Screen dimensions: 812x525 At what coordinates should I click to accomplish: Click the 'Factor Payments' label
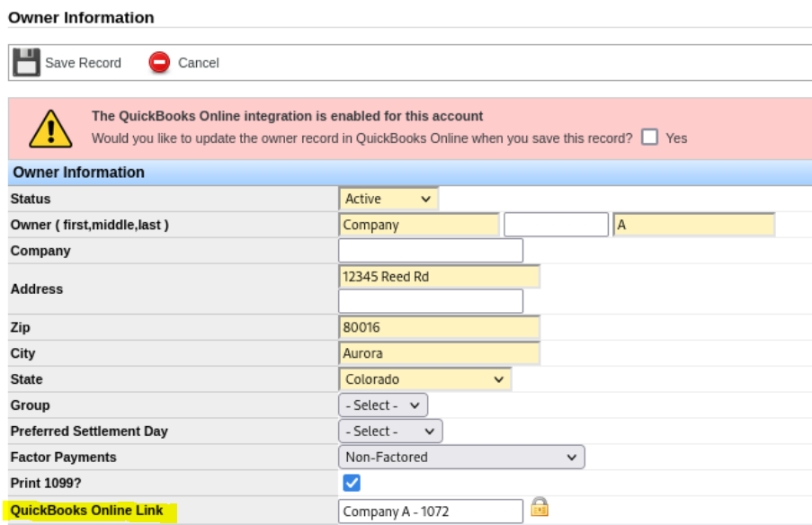click(x=63, y=458)
